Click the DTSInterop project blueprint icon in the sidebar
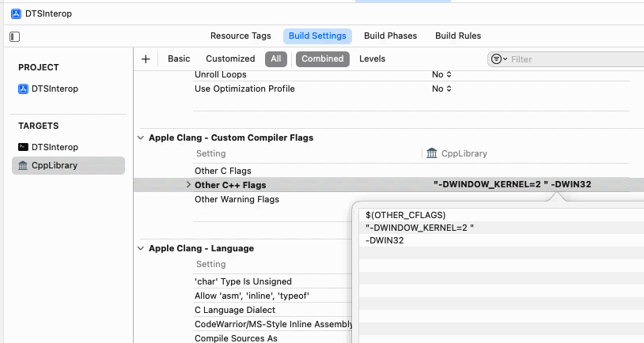 click(x=23, y=89)
